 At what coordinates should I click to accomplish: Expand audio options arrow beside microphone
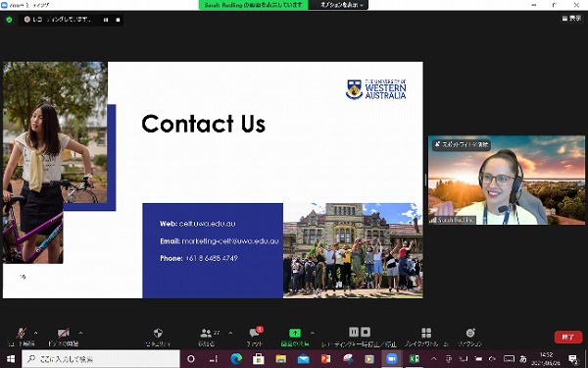pos(35,333)
